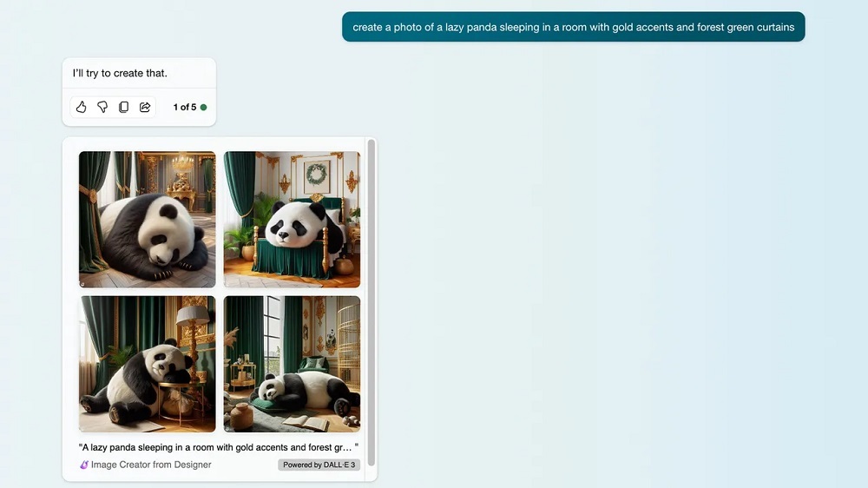Image resolution: width=868 pixels, height=488 pixels.
Task: Click the "A lazy panda sleeping" caption text
Action: (x=218, y=447)
